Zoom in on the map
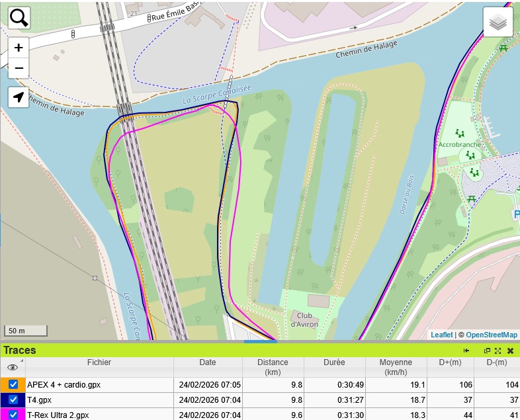This screenshot has width=520, height=420. pyautogui.click(x=19, y=48)
